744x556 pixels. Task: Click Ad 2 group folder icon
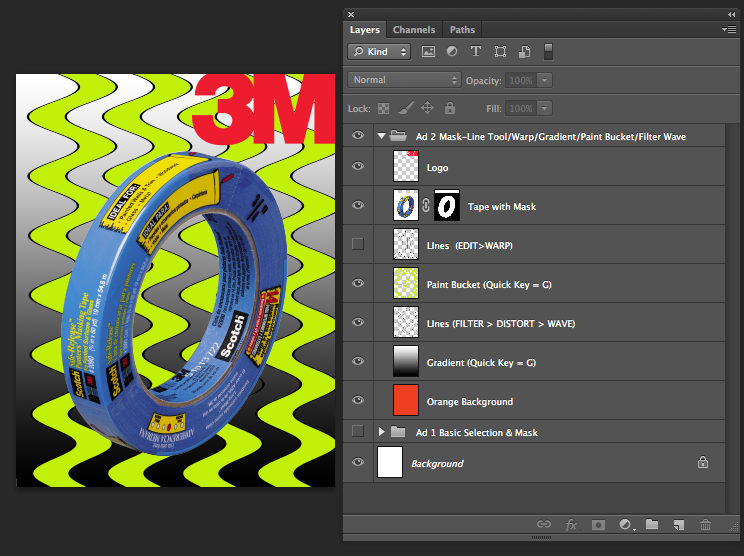[398, 136]
